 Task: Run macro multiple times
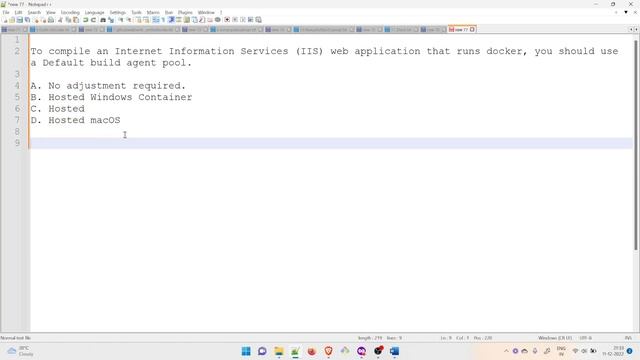[x=250, y=20]
